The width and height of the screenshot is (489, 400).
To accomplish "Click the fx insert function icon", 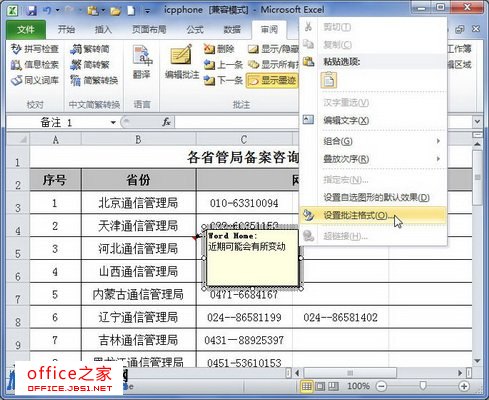I will point(166,122).
